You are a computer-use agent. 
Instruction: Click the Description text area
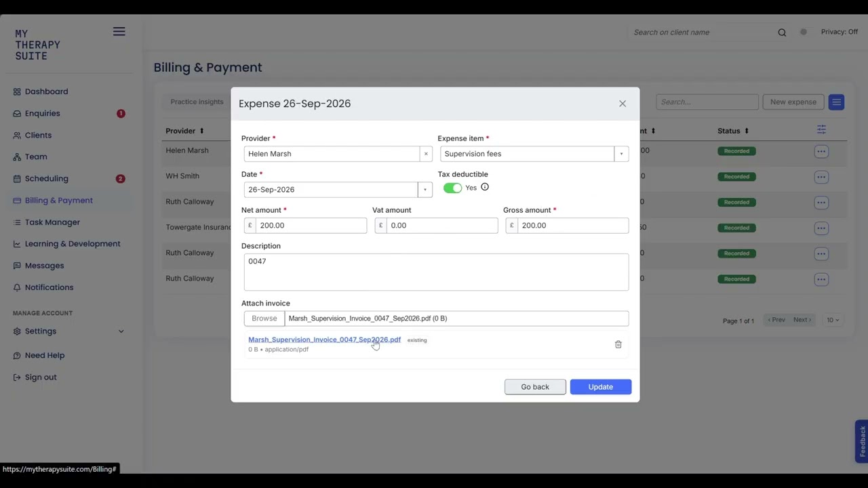tap(436, 272)
